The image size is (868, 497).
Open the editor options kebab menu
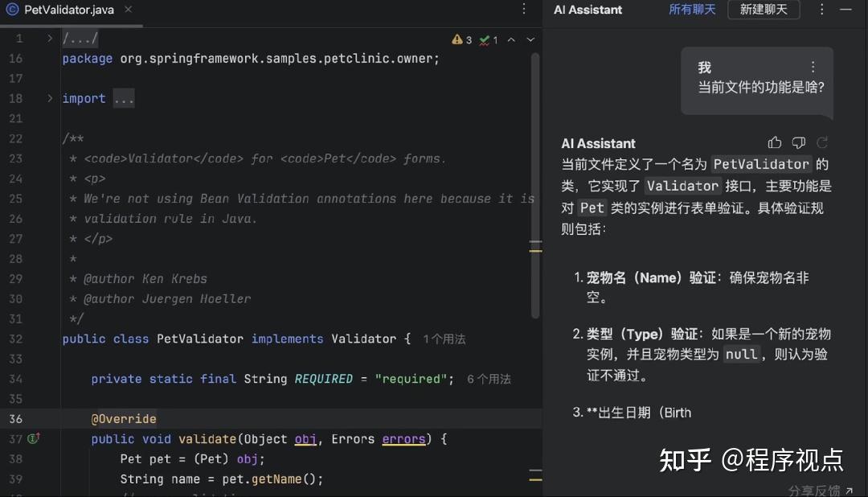click(x=524, y=9)
